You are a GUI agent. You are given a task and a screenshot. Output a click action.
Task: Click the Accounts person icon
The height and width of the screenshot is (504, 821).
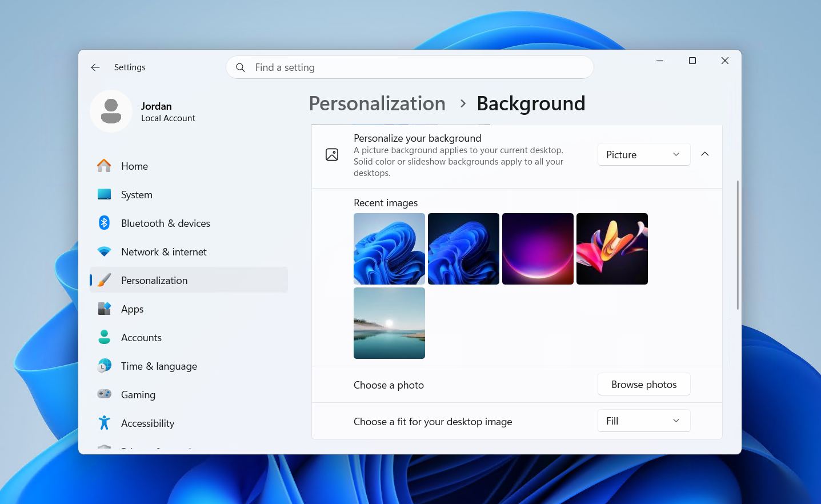[x=104, y=337]
